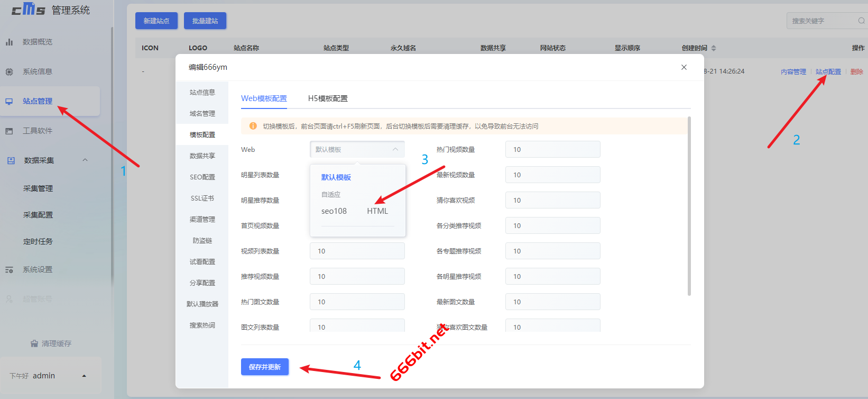Sort by creation time column arrows
Viewport: 868px width, 399px height.
(714, 48)
